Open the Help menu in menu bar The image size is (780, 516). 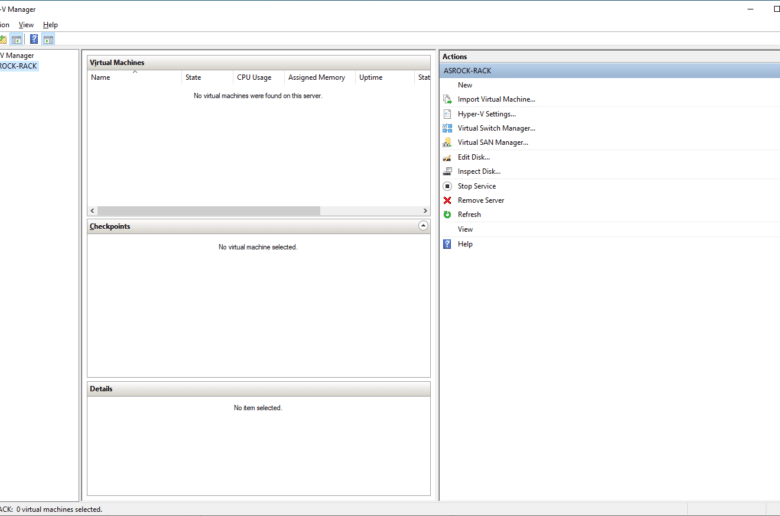click(x=50, y=25)
